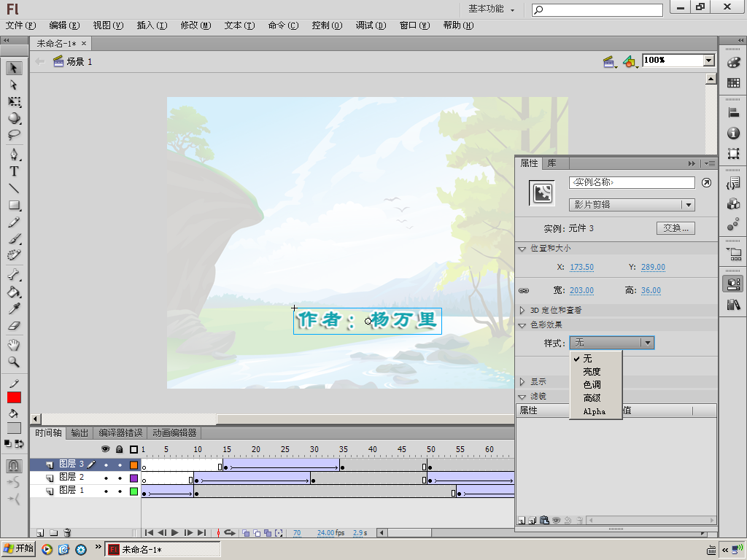The width and height of the screenshot is (747, 560).
Task: Expand the 3D 定位和查看 section
Action: (522, 310)
